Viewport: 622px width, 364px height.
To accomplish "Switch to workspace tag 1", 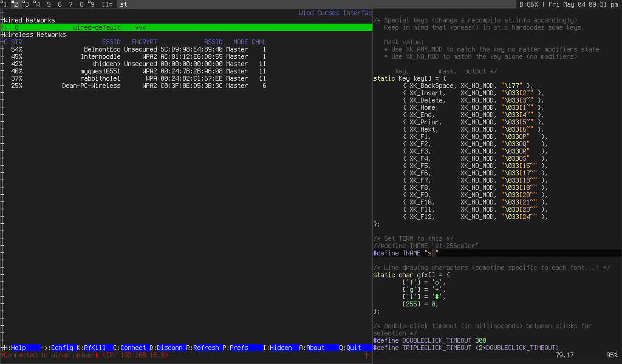I will coord(5,4).
